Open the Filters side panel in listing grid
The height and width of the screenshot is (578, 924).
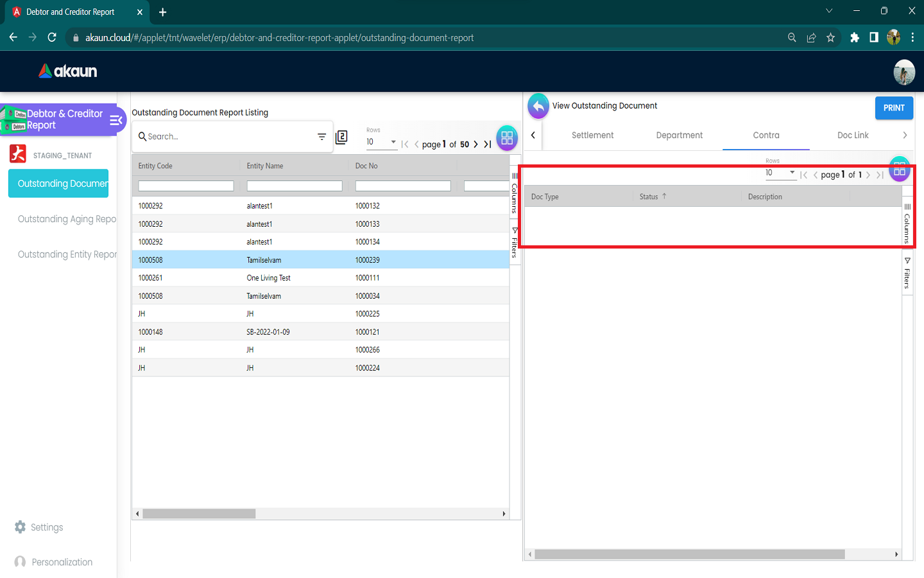click(515, 243)
